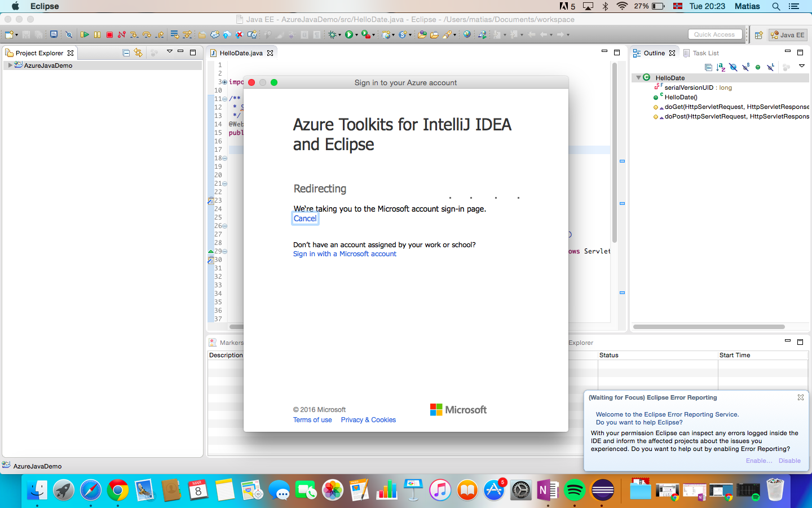The width and height of the screenshot is (812, 508).
Task: Click Disable in Error Reporting popup
Action: point(789,461)
